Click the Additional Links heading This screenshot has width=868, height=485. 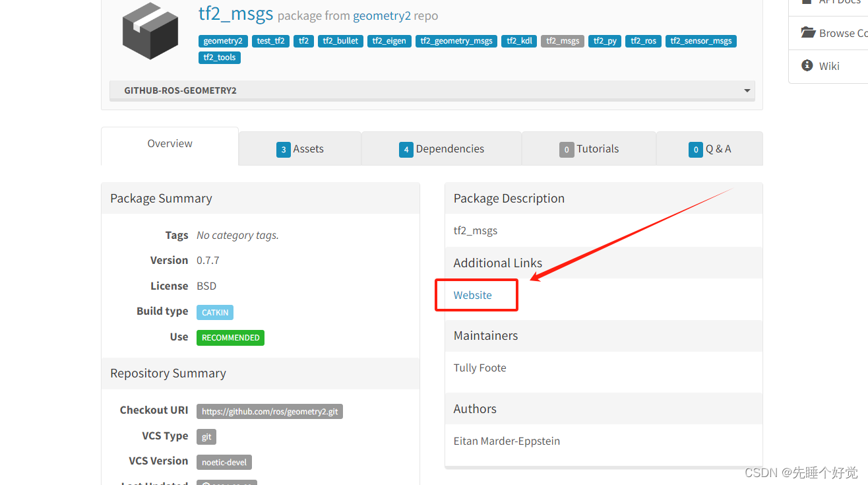click(x=498, y=263)
